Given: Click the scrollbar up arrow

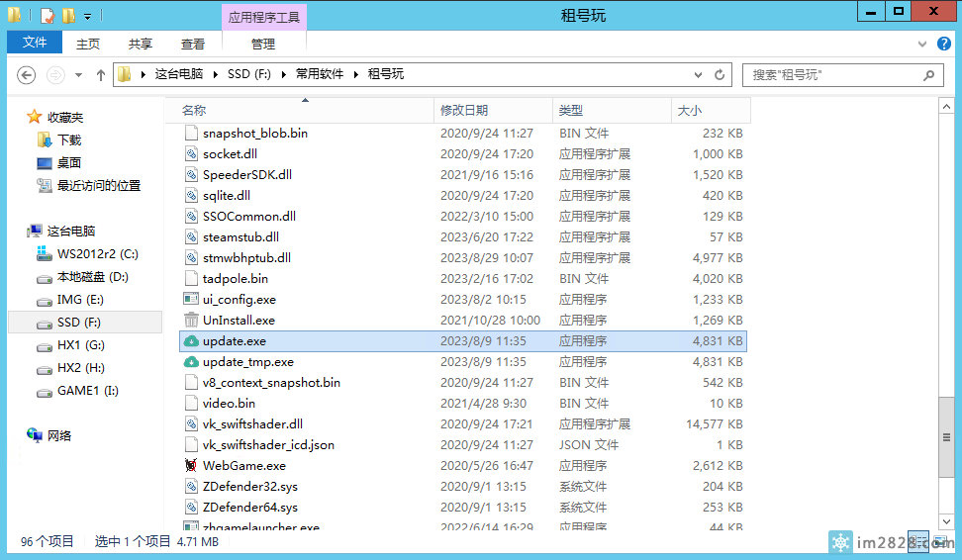Looking at the screenshot, I should pos(946,106).
